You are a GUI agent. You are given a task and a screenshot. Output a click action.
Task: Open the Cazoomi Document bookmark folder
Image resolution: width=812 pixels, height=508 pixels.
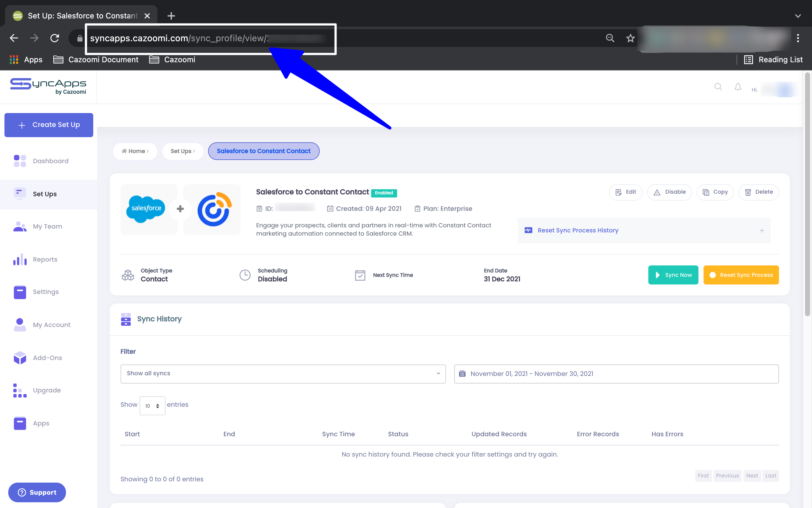pyautogui.click(x=95, y=60)
